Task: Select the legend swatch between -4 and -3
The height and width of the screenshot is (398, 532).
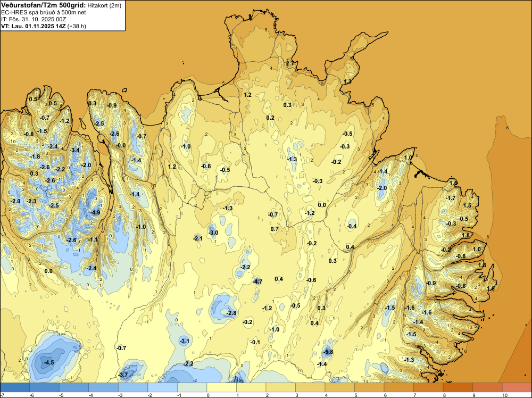Action: (x=104, y=387)
